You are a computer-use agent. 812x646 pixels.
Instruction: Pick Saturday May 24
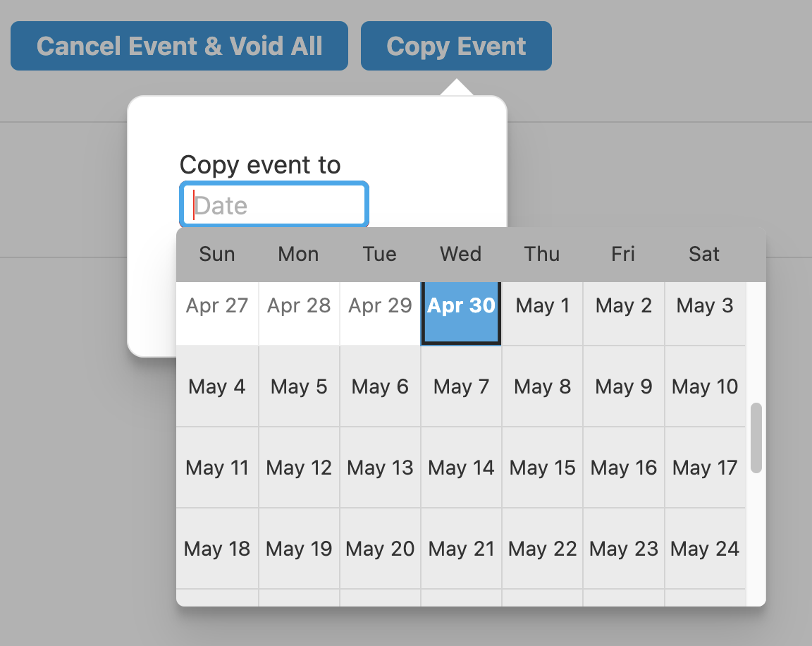tap(705, 549)
